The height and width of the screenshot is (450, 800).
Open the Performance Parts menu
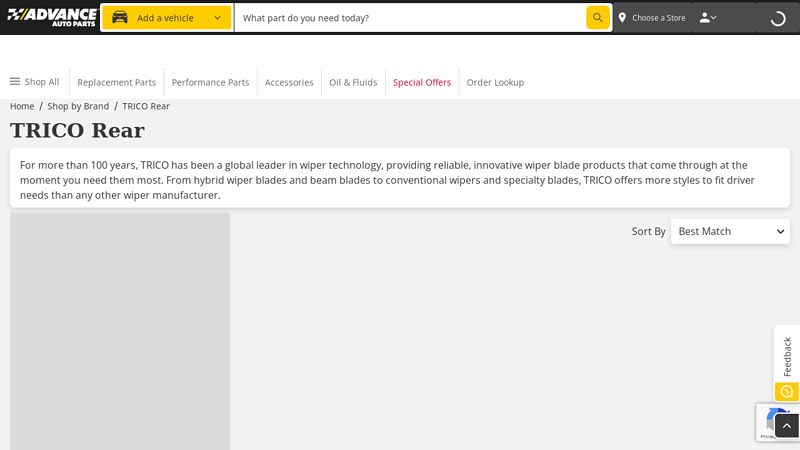click(210, 82)
